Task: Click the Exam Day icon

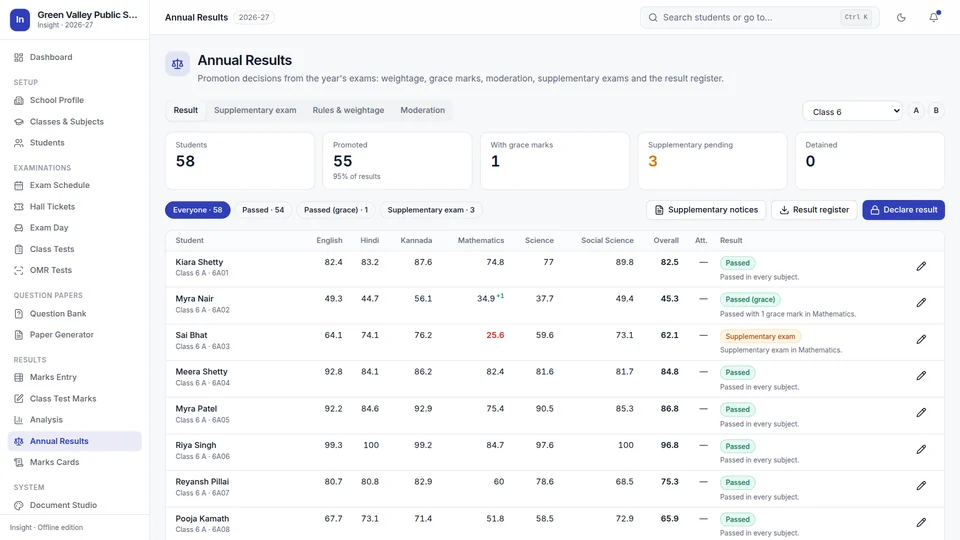Action: [x=18, y=228]
